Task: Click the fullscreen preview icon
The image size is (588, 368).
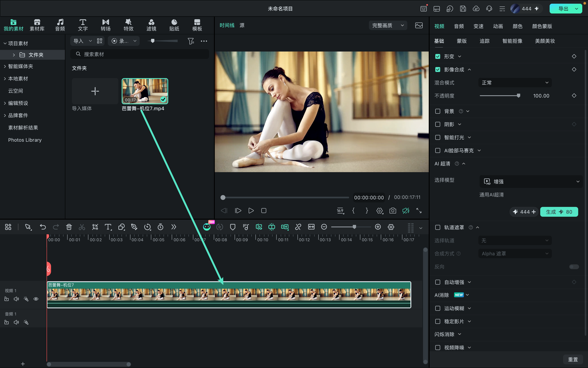Action: pyautogui.click(x=419, y=211)
